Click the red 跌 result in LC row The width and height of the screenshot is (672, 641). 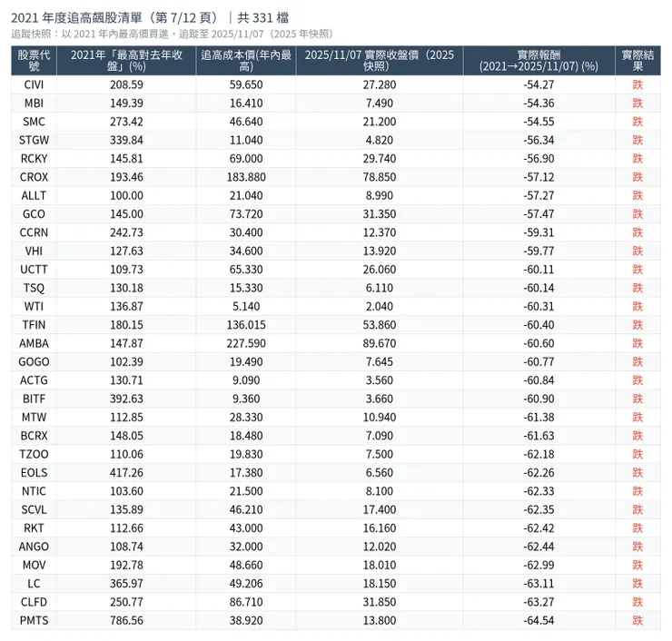637,583
